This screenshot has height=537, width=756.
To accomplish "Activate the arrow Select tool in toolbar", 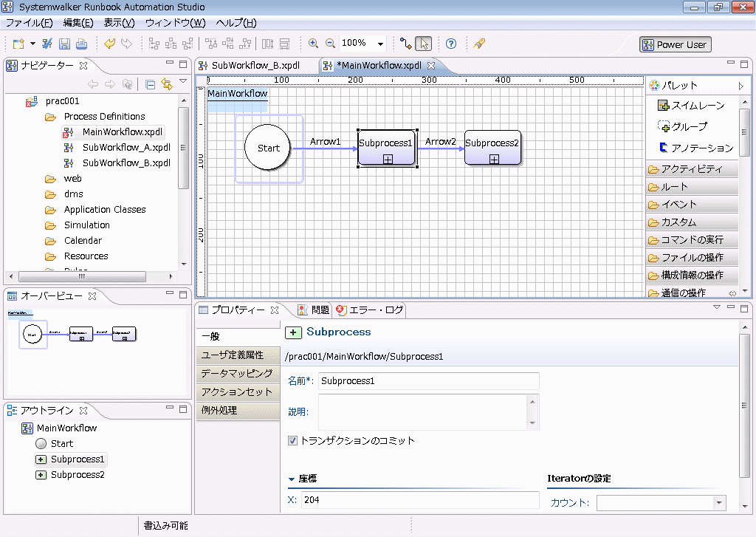I will tap(423, 44).
